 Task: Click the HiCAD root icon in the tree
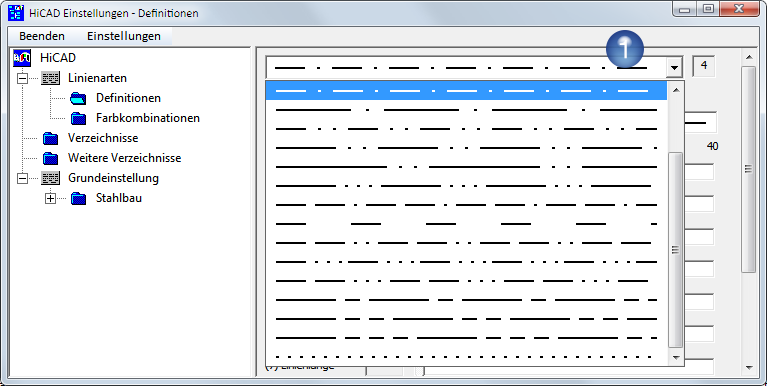coord(22,58)
